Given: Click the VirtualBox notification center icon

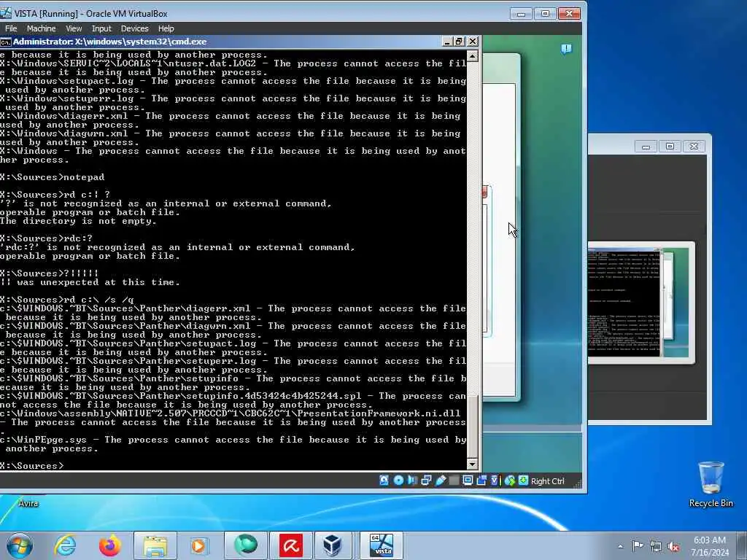Looking at the screenshot, I should tap(566, 49).
